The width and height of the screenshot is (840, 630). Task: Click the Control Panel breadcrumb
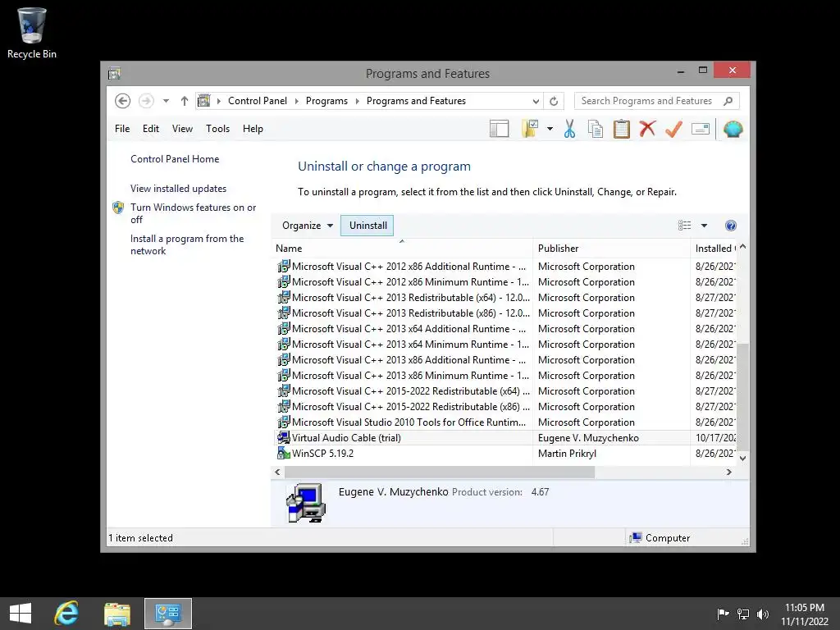click(257, 101)
